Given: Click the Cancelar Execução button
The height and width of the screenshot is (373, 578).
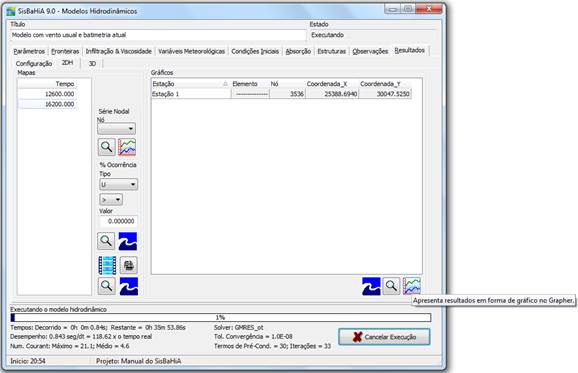Looking at the screenshot, I should (384, 337).
